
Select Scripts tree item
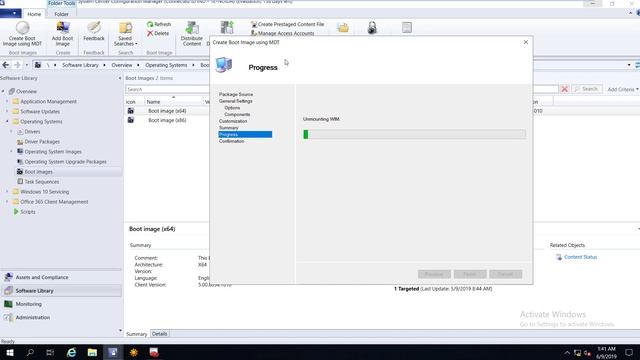[x=27, y=212]
